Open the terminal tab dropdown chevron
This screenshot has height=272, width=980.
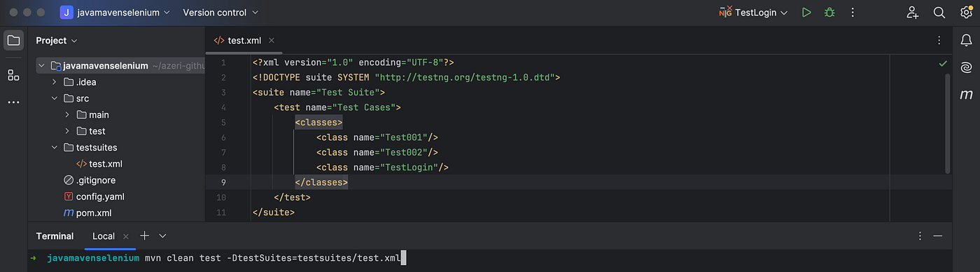(x=162, y=236)
